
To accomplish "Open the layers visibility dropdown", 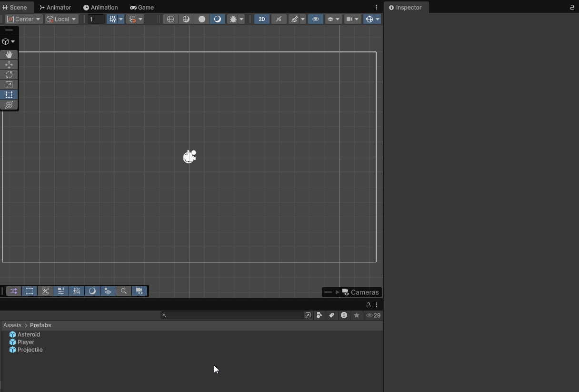I will pos(333,19).
